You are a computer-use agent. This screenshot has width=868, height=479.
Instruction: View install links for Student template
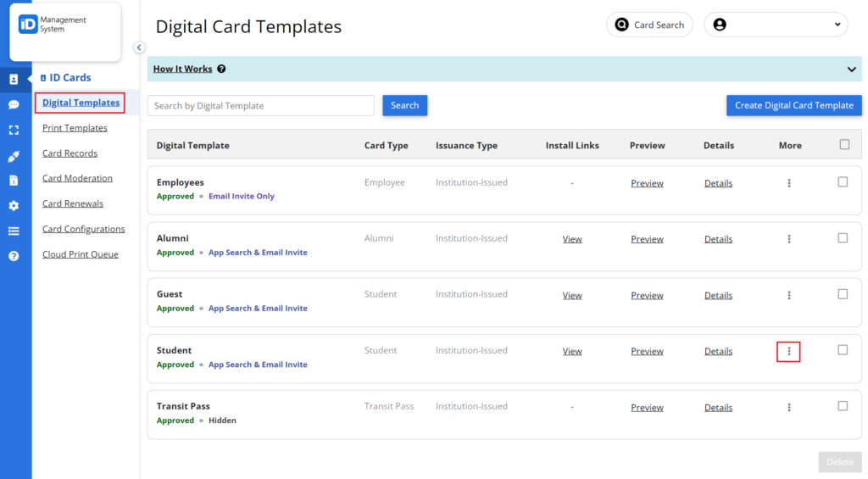pyautogui.click(x=572, y=352)
